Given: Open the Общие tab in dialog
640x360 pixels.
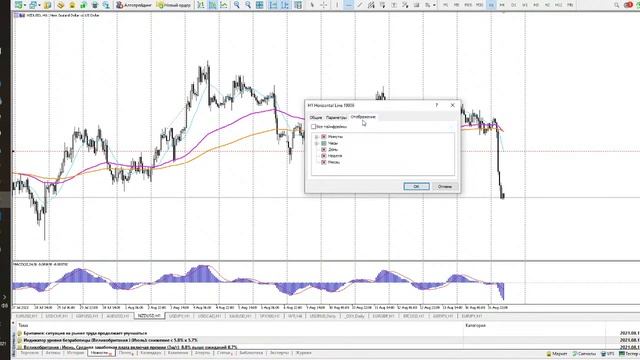Looking at the screenshot, I should click(x=316, y=118).
